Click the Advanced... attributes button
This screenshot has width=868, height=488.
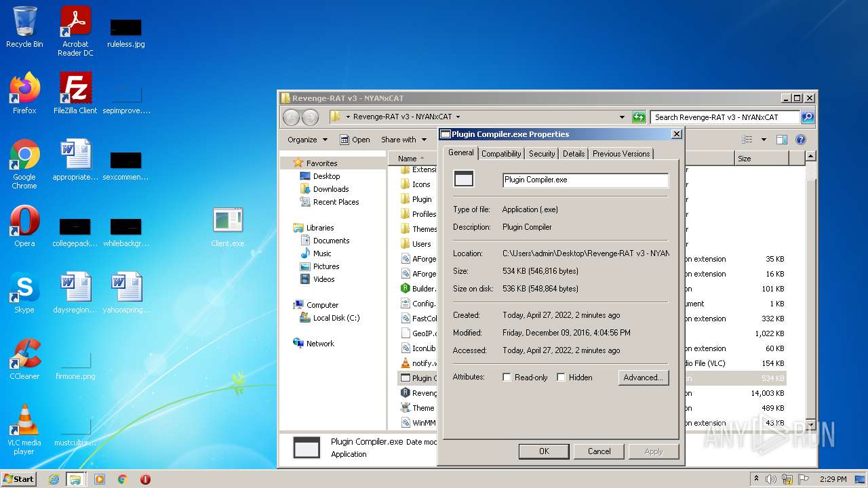click(x=643, y=378)
